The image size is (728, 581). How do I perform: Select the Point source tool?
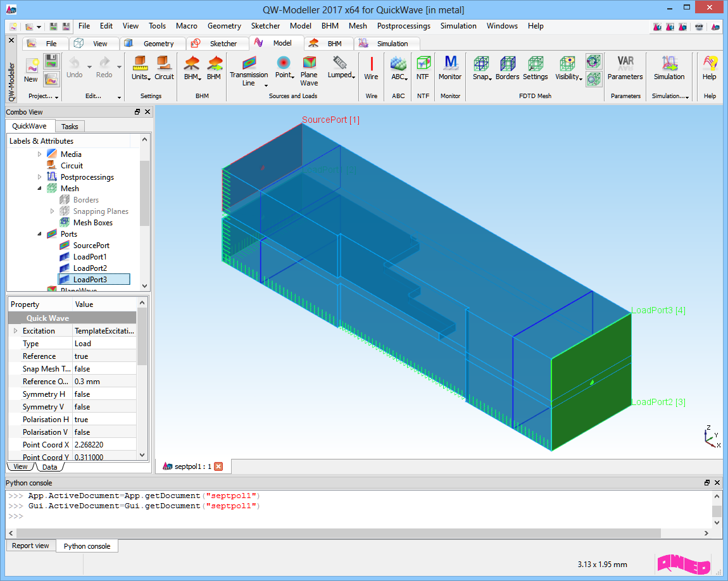(283, 62)
